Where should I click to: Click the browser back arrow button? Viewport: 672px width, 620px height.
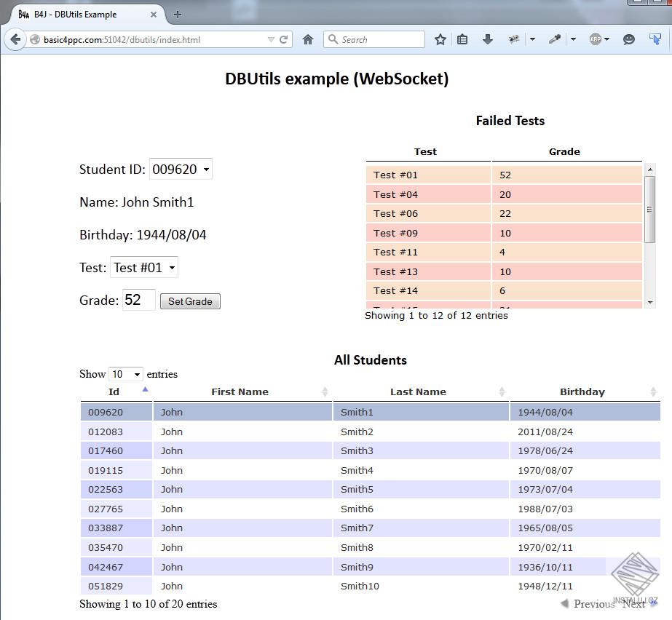(x=15, y=39)
